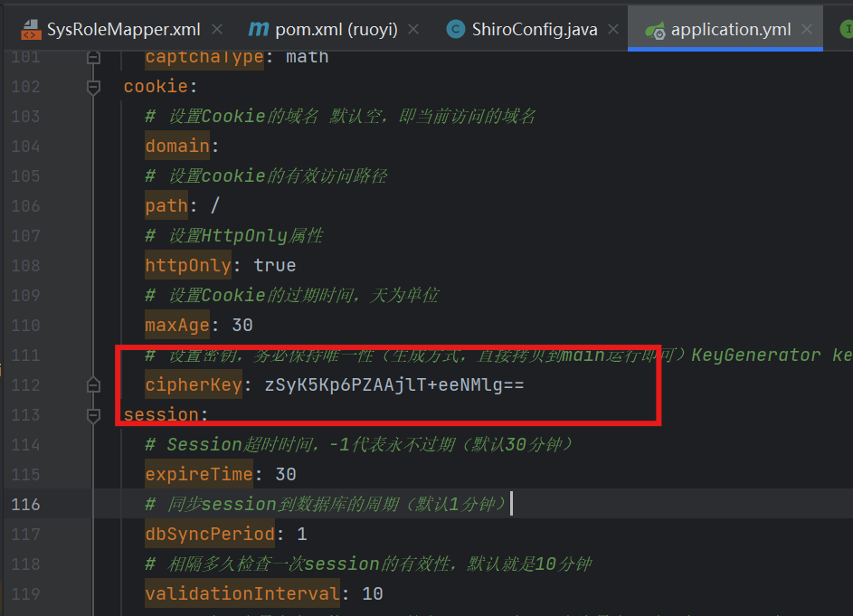
Task: Click line number 104 in the gutter
Action: click(25, 147)
